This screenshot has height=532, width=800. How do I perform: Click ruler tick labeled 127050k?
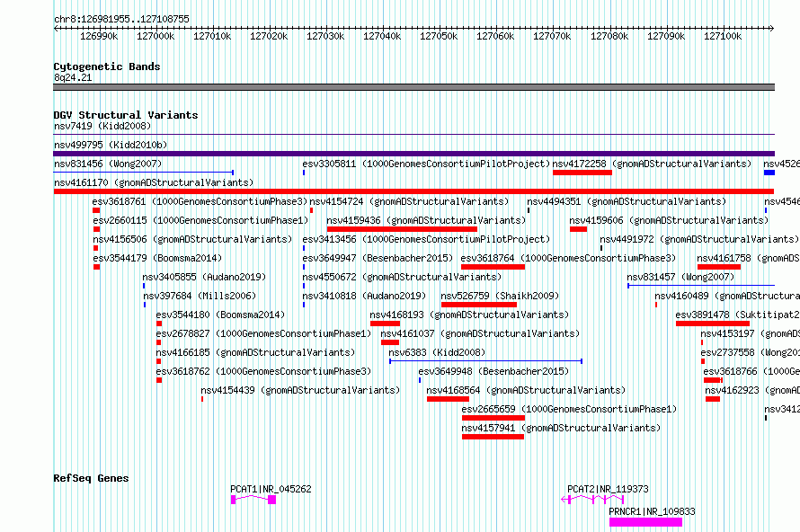pos(439,36)
